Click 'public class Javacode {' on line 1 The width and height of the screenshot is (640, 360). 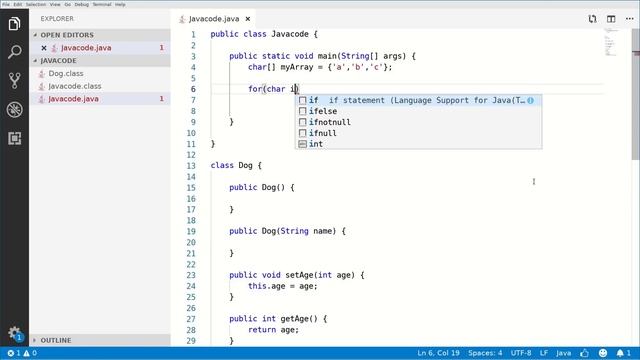(264, 34)
